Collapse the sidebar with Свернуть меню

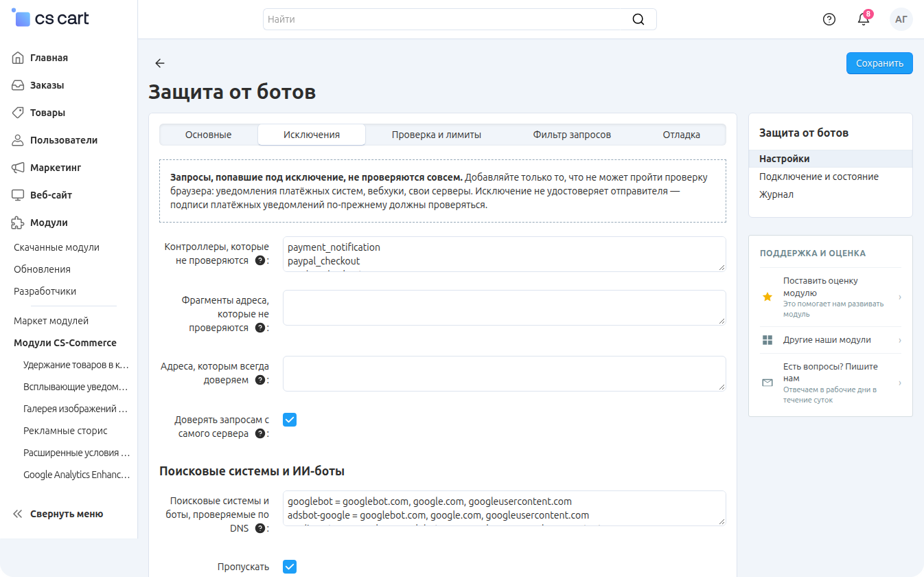(58, 514)
